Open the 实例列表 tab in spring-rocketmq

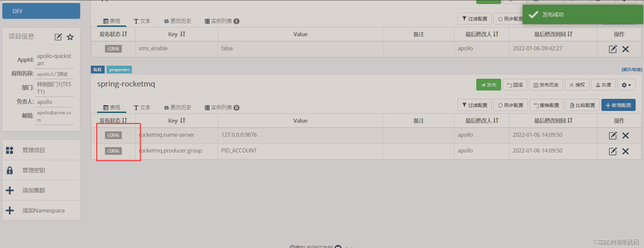click(222, 108)
